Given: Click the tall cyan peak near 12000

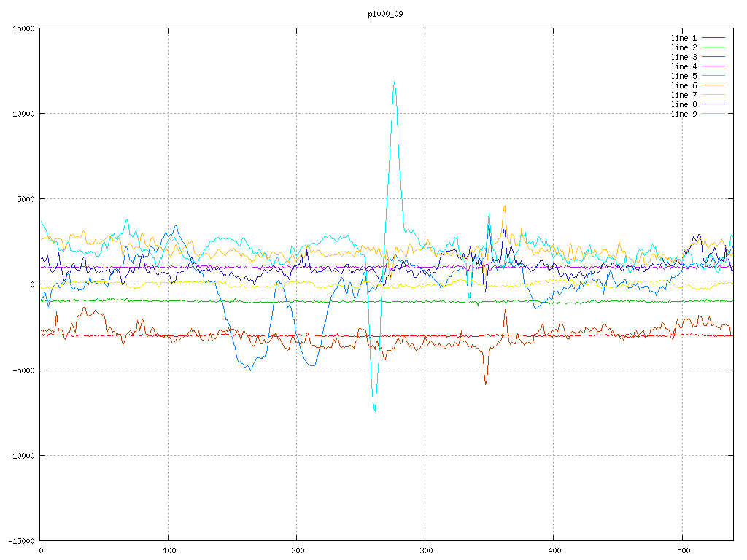Looking at the screenshot, I should tap(394, 82).
